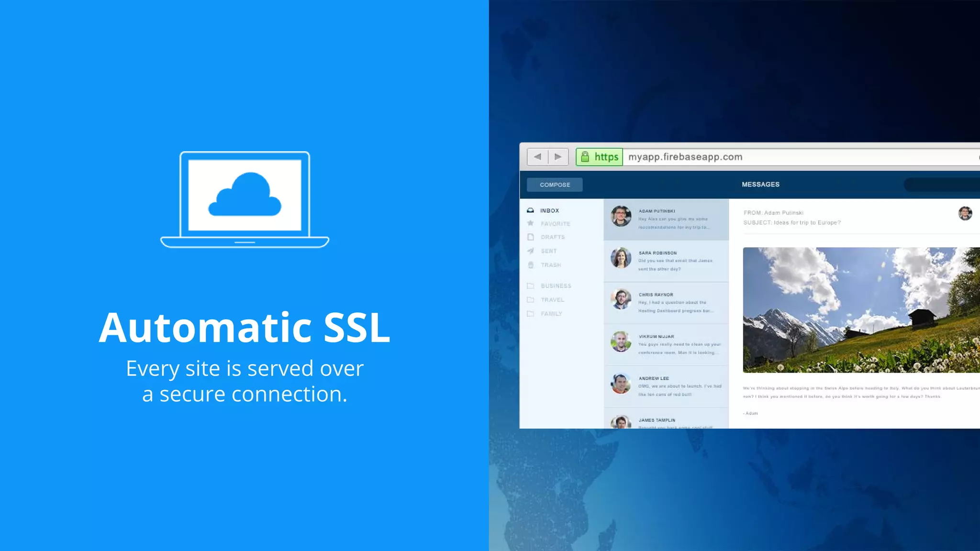
Task: Click the folder icon beside FAMILY
Action: coord(530,314)
